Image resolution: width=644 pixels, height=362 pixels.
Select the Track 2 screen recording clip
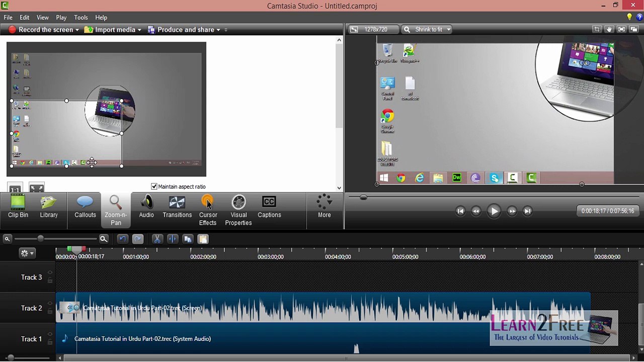click(x=323, y=308)
